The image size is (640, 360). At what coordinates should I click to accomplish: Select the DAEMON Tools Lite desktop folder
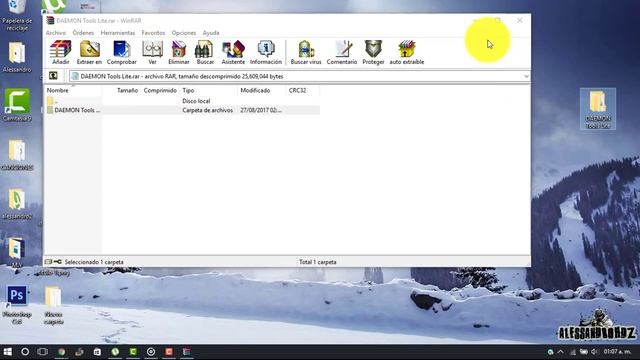click(598, 109)
